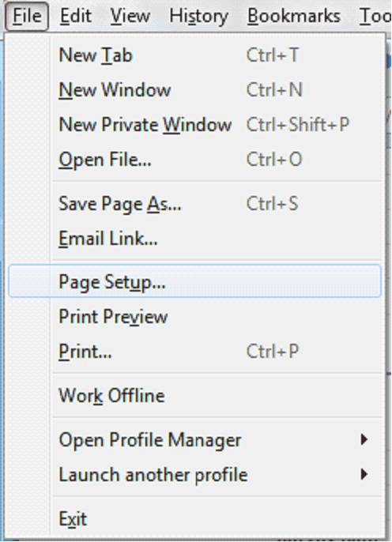Expand Launch another profile submenu

coord(194,475)
